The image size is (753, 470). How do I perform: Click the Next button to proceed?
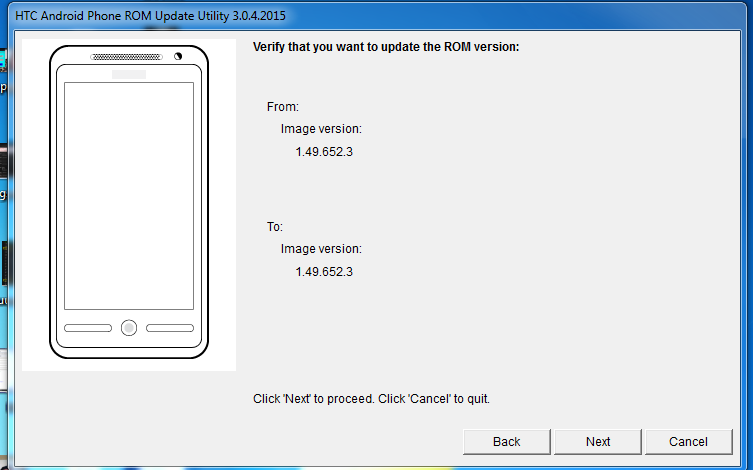pyautogui.click(x=597, y=442)
